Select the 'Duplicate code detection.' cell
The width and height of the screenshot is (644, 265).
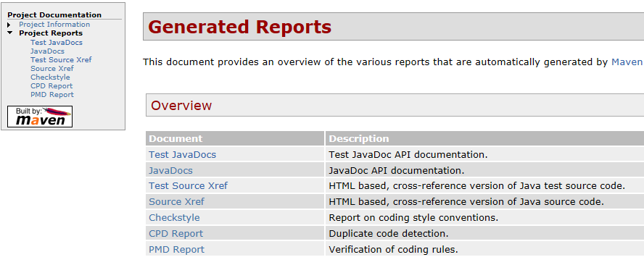pos(484,233)
